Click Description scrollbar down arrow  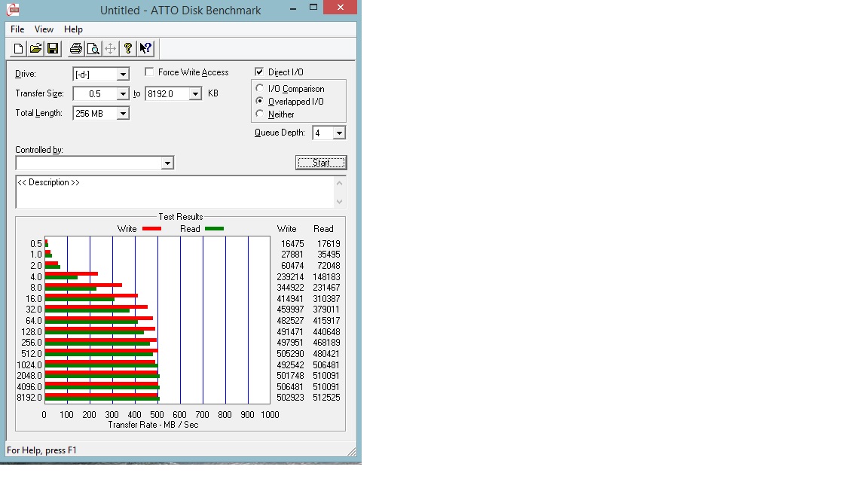pos(339,201)
